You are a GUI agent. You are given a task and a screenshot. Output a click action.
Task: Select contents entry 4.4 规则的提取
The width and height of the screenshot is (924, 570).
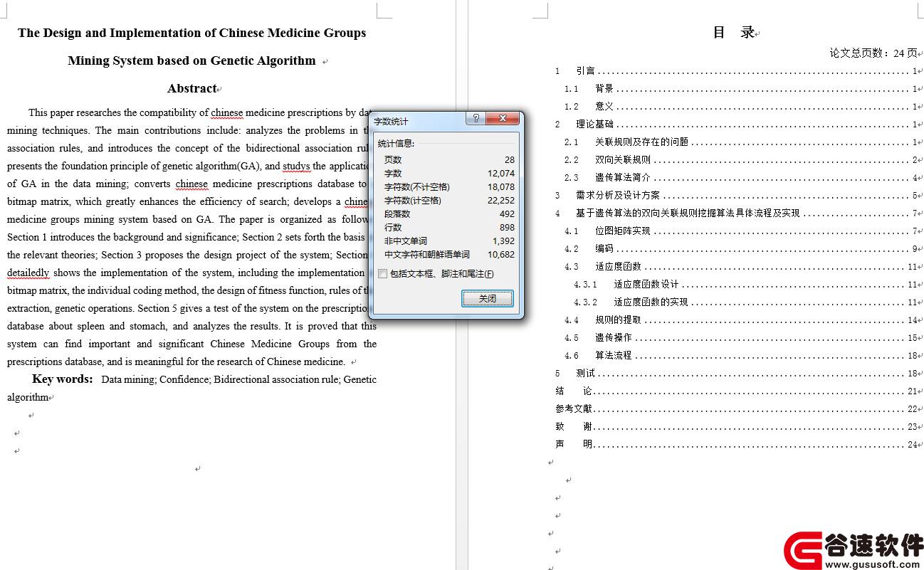tap(742, 320)
